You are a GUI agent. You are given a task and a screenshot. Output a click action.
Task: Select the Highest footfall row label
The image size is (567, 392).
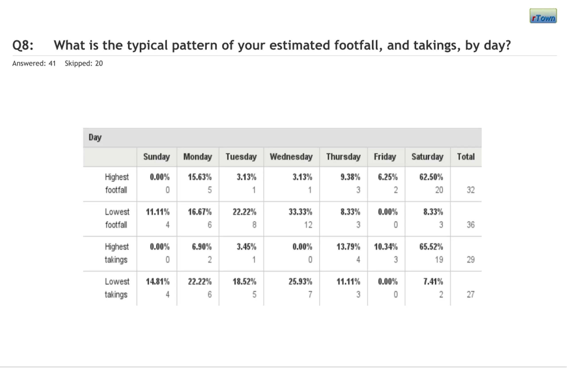[117, 183]
